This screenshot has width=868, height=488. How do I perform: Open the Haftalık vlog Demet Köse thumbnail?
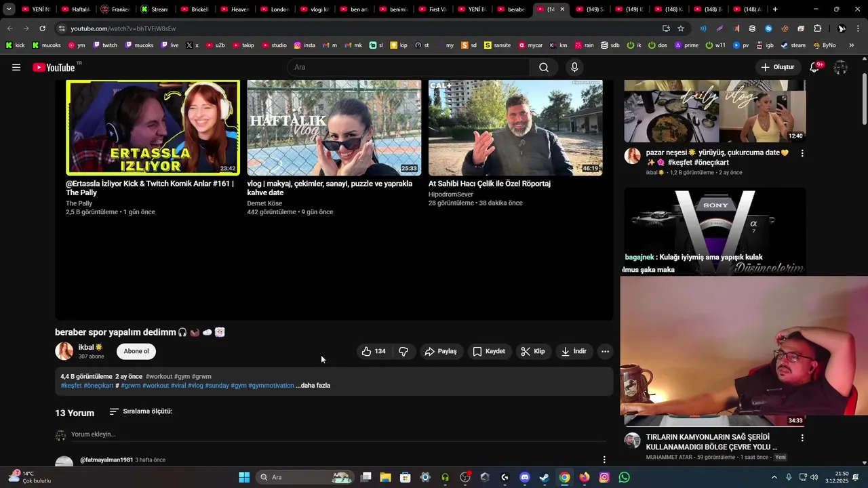pyautogui.click(x=334, y=127)
